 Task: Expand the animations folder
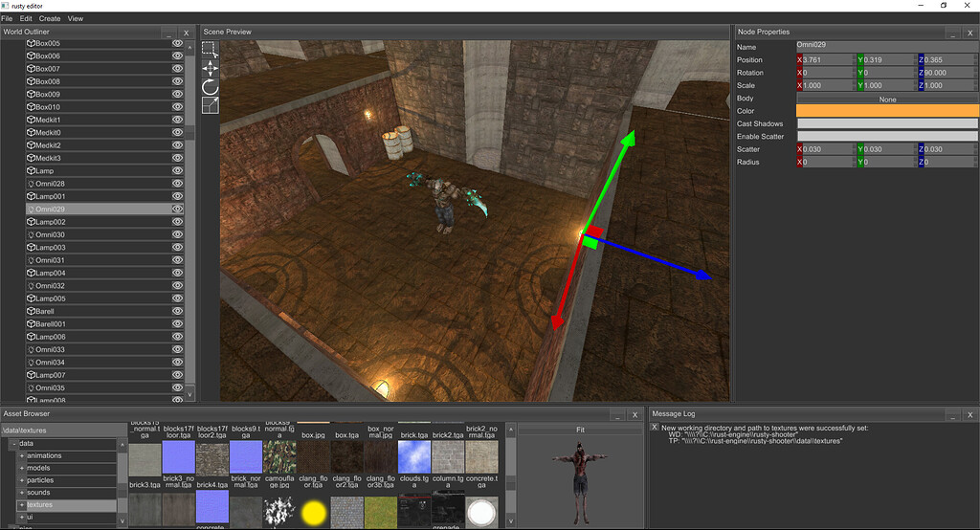tap(21, 456)
